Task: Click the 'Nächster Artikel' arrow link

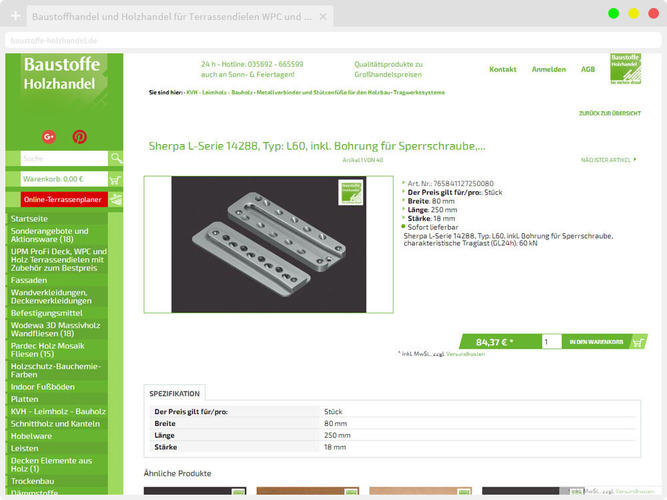Action: click(608, 160)
